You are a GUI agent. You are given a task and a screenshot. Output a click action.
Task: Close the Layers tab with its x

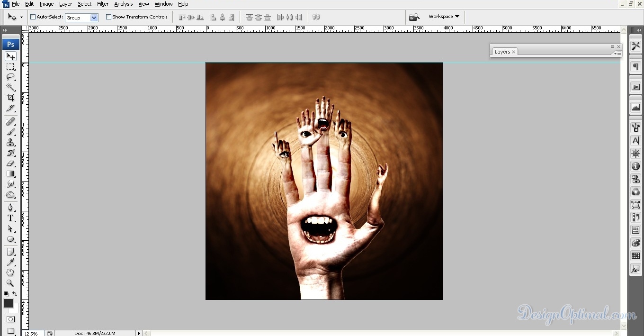tap(513, 52)
